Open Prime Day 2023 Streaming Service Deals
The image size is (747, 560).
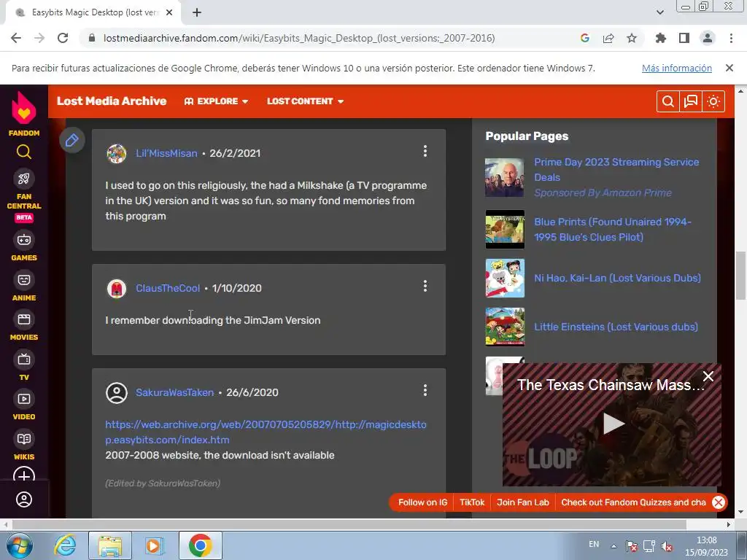(x=616, y=169)
